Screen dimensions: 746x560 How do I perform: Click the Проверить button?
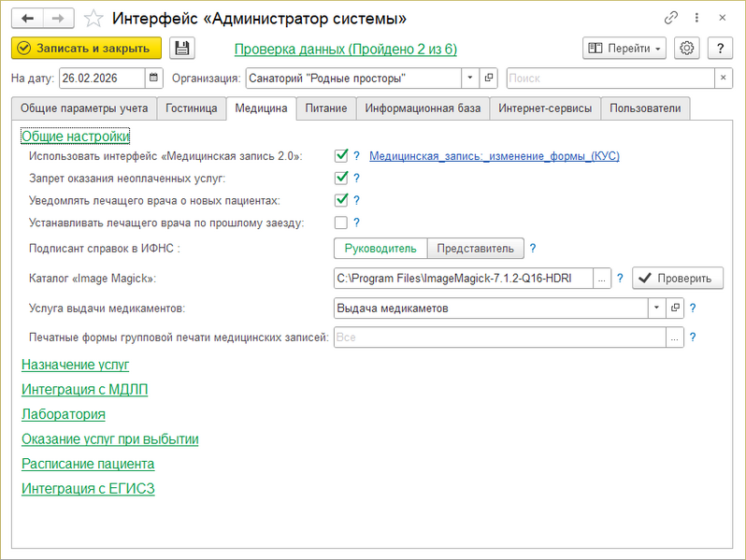(x=678, y=279)
